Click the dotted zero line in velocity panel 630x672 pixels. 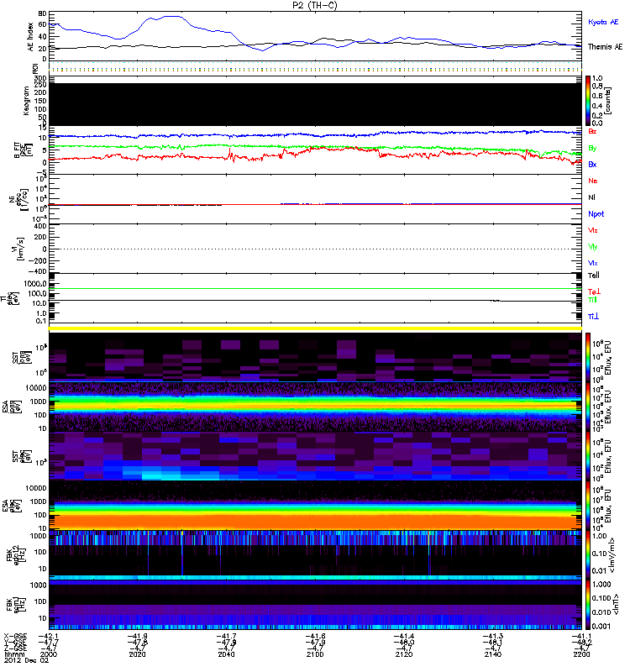pyautogui.click(x=315, y=249)
